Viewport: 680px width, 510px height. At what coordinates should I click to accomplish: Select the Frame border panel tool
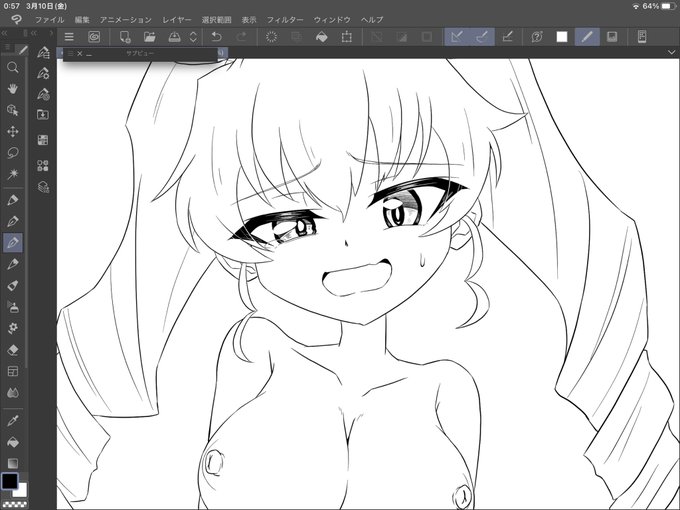tap(13, 371)
